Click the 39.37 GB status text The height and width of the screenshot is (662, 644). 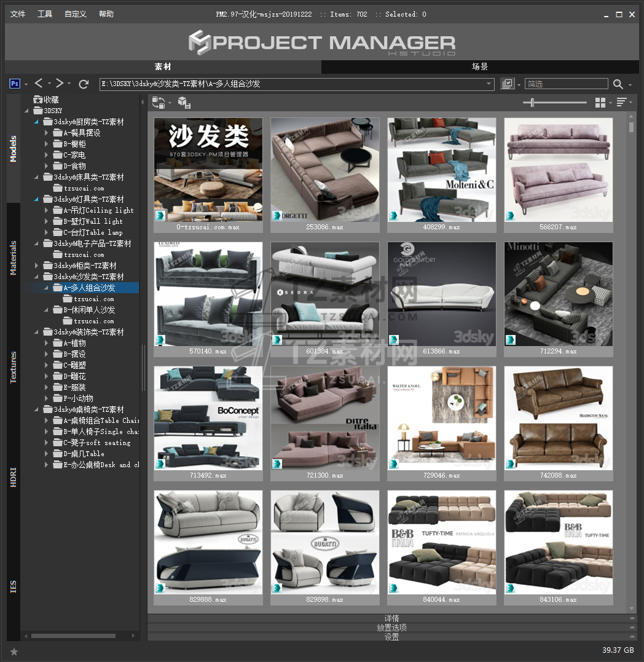click(618, 650)
